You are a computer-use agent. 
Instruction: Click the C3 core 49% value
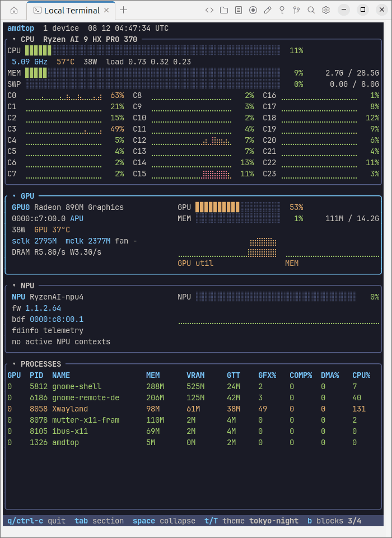point(117,129)
